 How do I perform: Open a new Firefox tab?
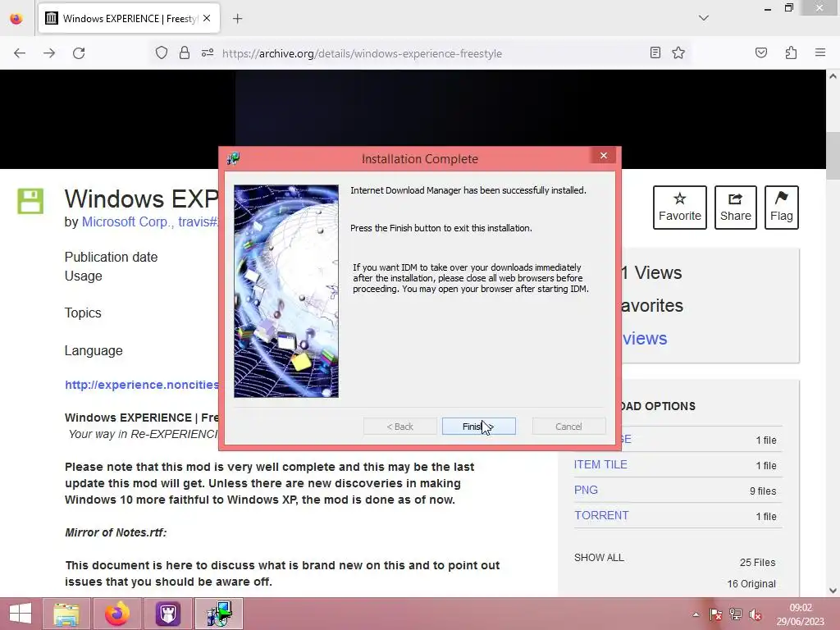point(238,19)
